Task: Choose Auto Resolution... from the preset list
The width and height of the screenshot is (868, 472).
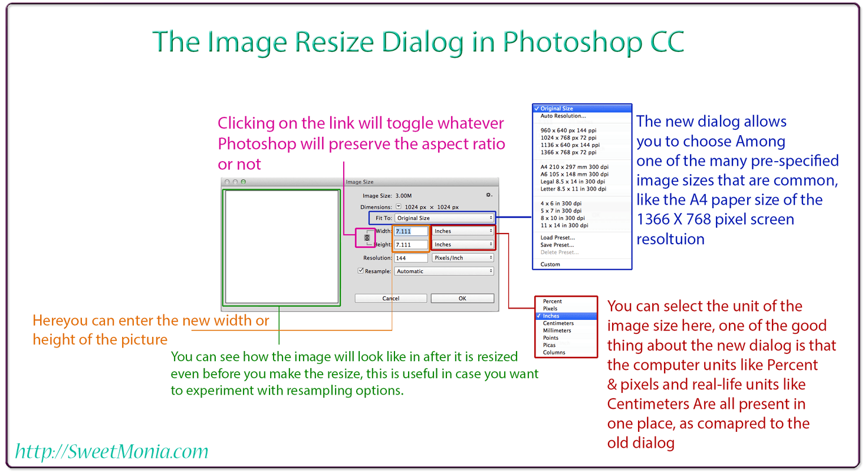Action: click(x=582, y=116)
